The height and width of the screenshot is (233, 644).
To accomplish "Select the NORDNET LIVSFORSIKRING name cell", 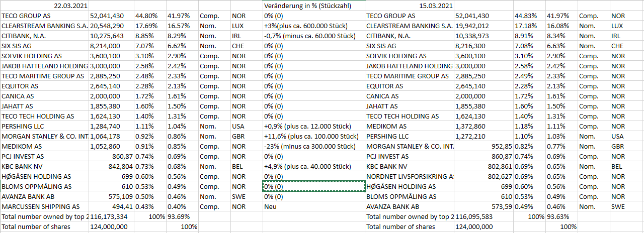I will pos(410,176).
